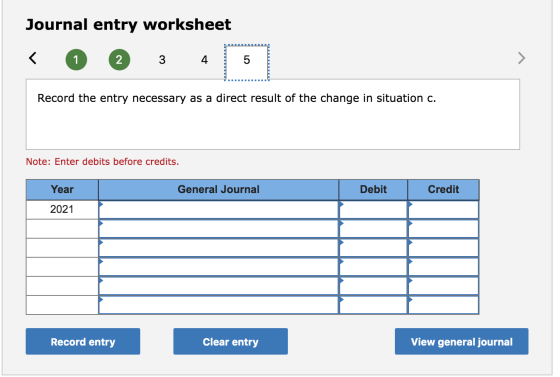Click Credit cell in third row
This screenshot has height=377, width=560.
[443, 248]
